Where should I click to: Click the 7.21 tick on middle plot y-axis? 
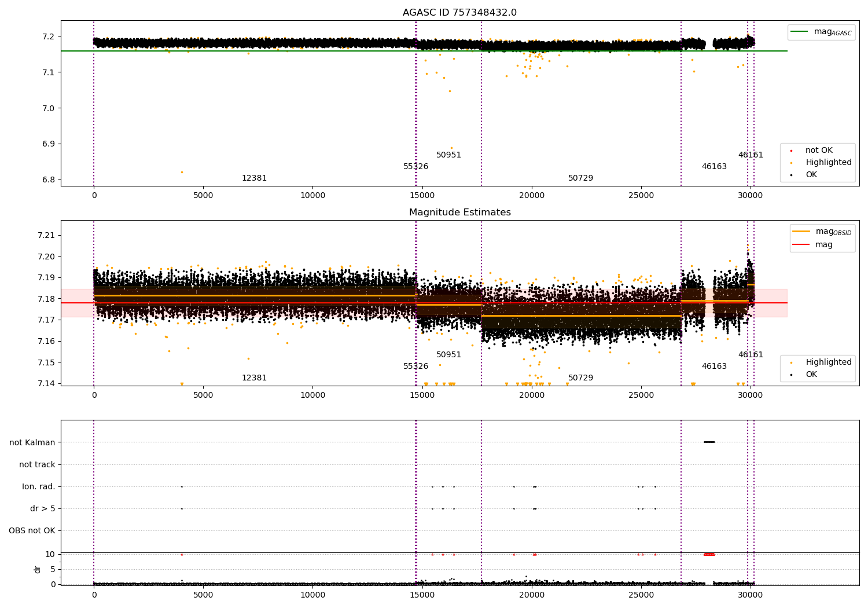[46, 236]
